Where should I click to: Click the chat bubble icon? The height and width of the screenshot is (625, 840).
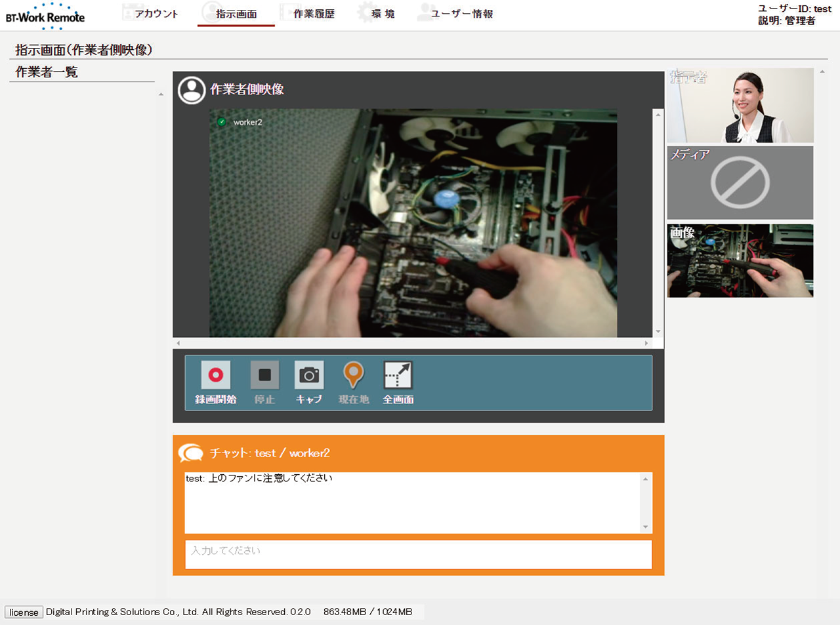191,453
